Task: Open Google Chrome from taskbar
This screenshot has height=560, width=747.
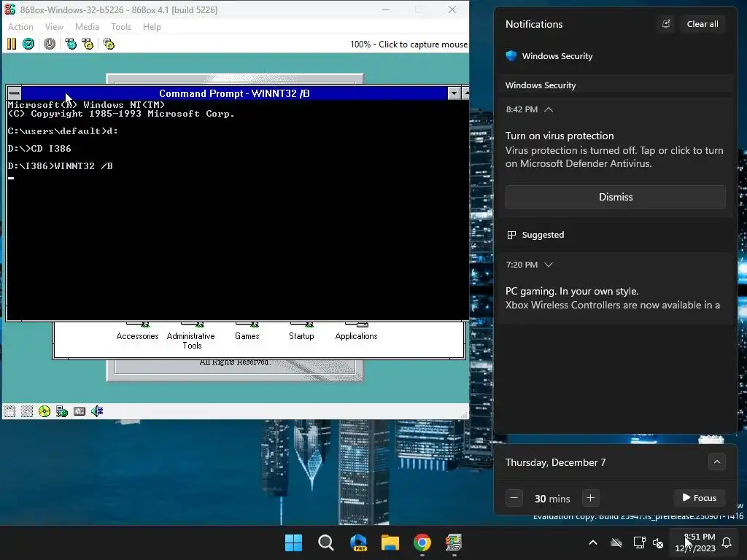Action: pos(422,542)
